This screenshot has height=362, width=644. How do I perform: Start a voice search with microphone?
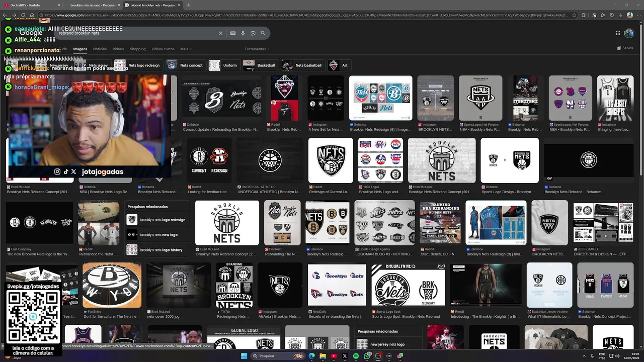tap(243, 33)
